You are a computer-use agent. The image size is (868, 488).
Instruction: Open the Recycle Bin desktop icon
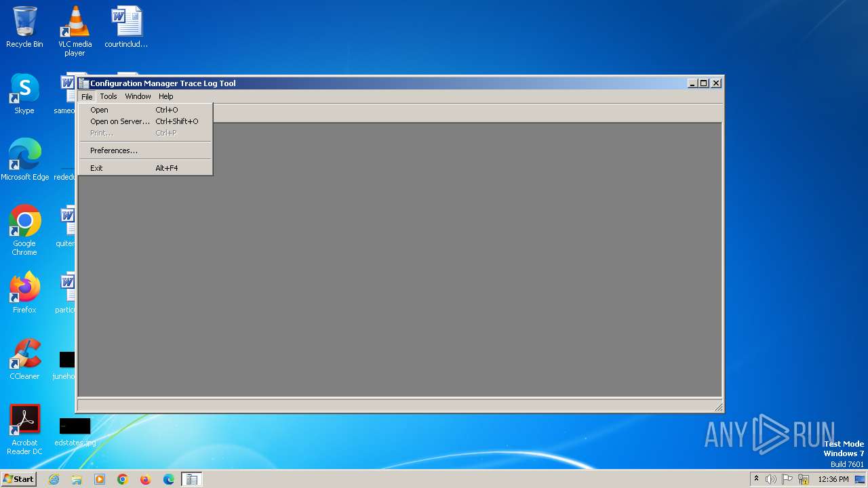click(24, 27)
